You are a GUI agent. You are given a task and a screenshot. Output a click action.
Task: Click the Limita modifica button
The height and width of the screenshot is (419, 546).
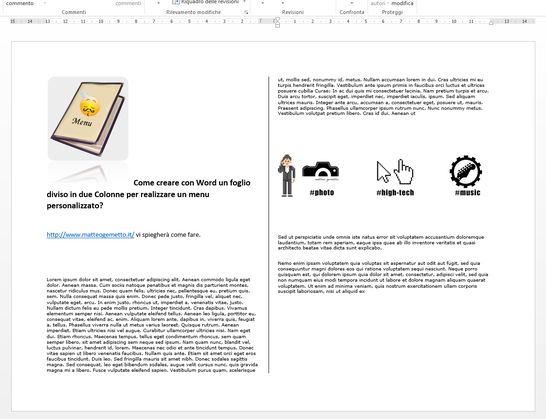[x=402, y=3]
